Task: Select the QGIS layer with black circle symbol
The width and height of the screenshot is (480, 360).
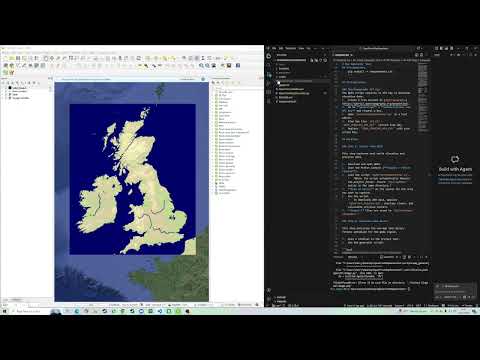Action: 18,88
